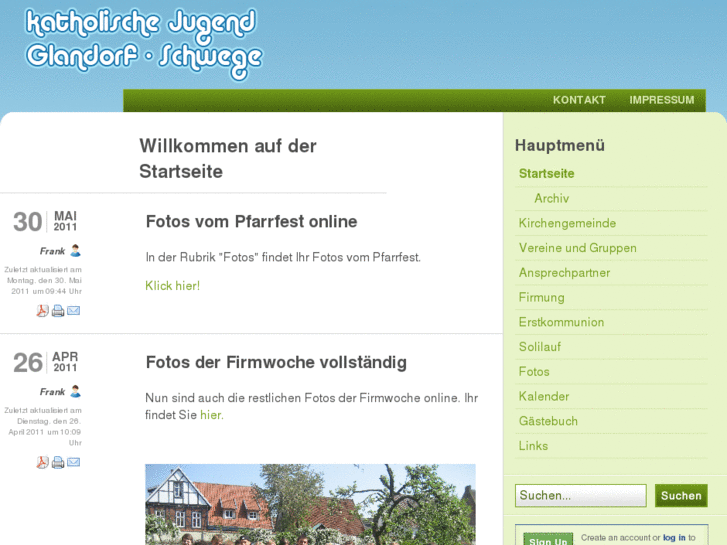Select Startseite in the Hauptmenü
This screenshot has height=545, width=727.
point(547,173)
